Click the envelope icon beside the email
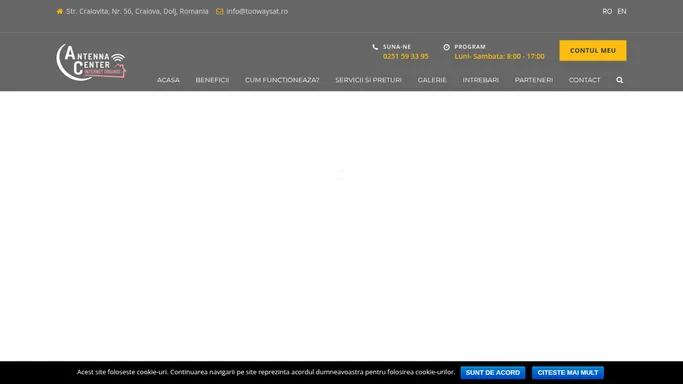Viewport: 683px width, 384px height. pos(220,11)
